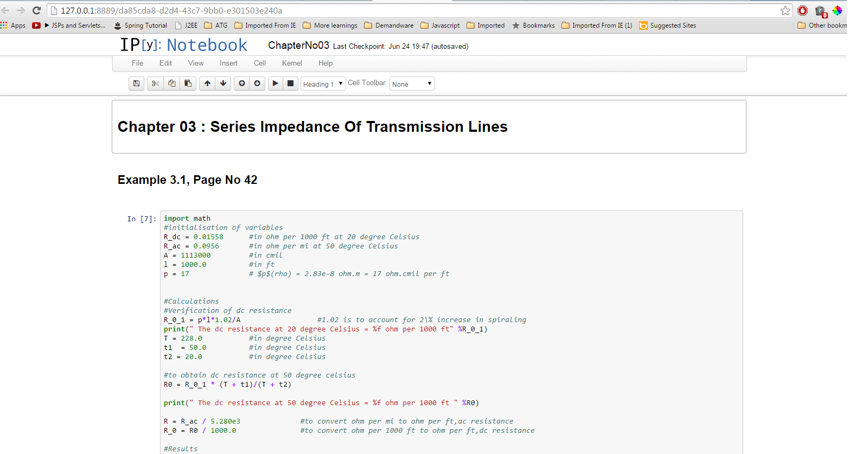The height and width of the screenshot is (454, 868).
Task: Click the ChapterNo03 notebook title to rename
Action: [x=298, y=46]
